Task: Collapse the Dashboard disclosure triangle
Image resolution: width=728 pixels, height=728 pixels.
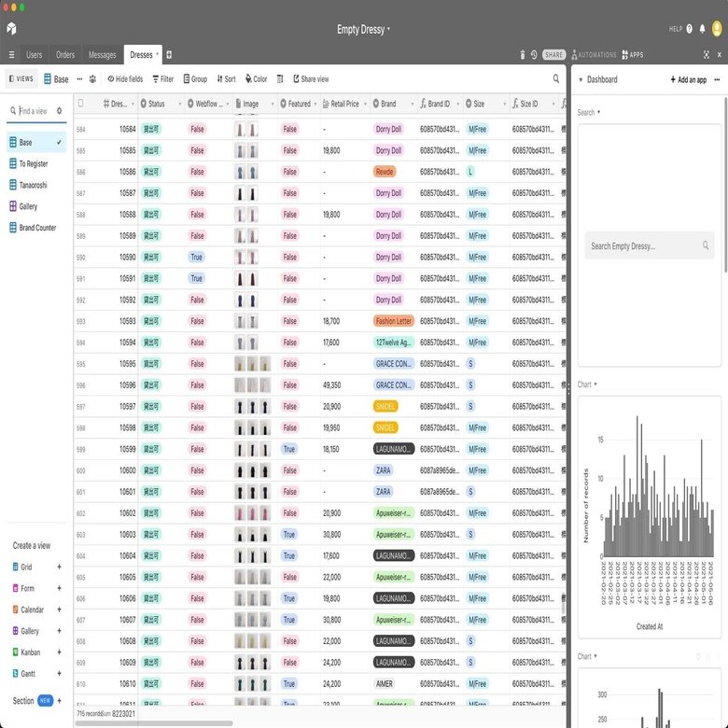Action: (581, 80)
